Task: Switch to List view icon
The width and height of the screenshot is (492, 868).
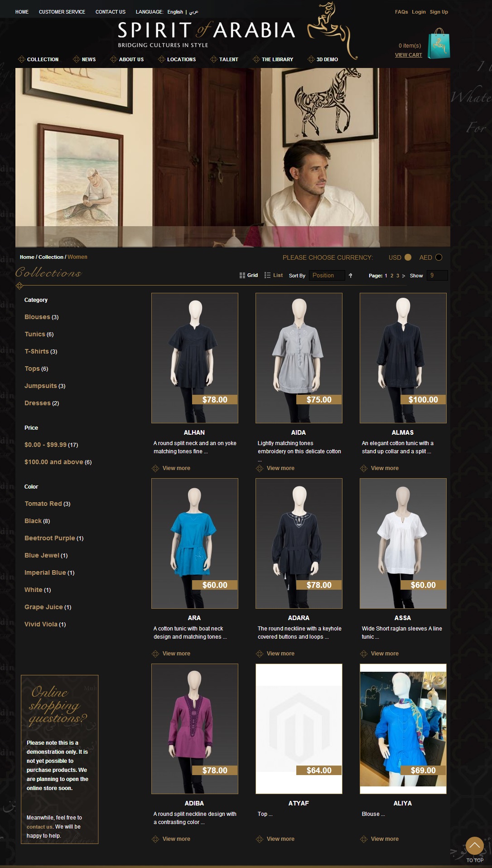Action: pyautogui.click(x=268, y=276)
